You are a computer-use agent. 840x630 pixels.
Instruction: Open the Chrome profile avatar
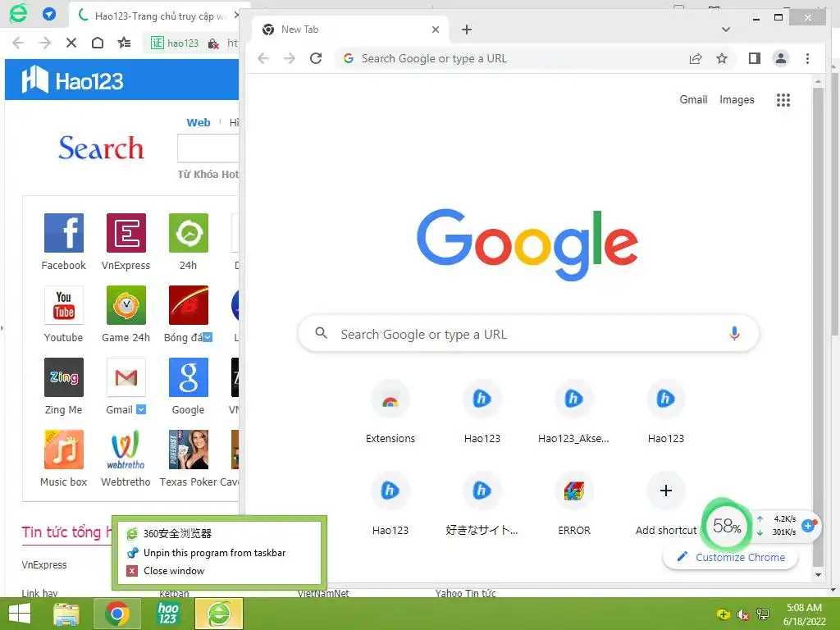click(x=781, y=58)
